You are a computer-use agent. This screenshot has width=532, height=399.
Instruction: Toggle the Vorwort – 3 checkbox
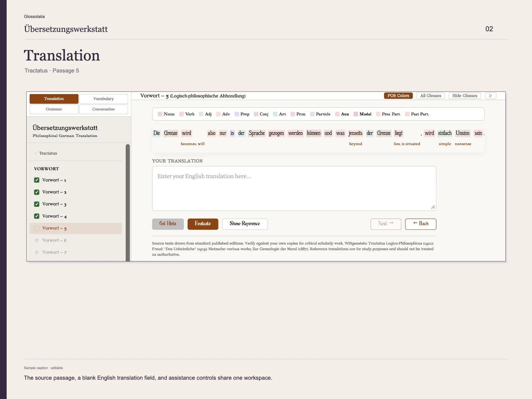[x=37, y=204]
